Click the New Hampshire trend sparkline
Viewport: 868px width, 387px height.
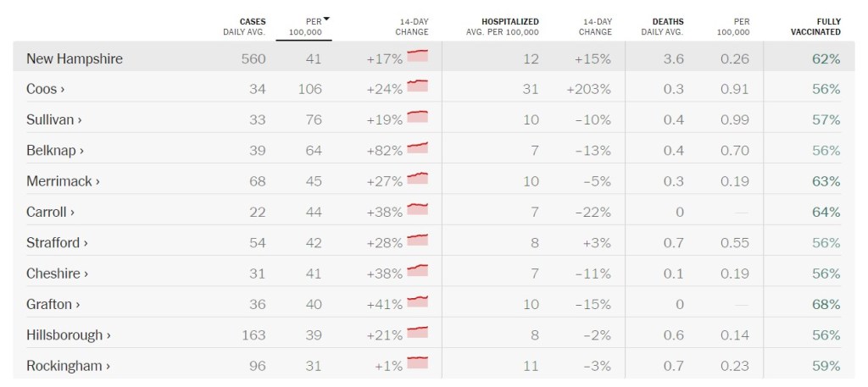[x=417, y=56]
